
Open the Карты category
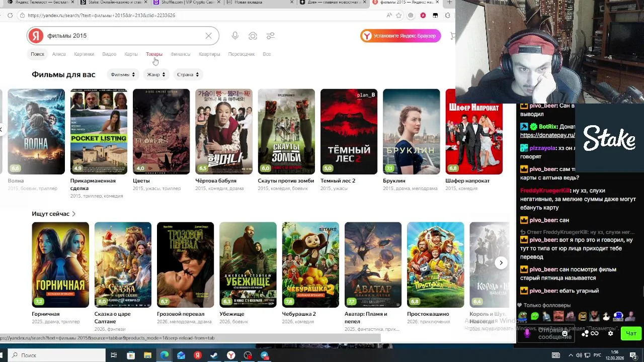[x=131, y=54]
